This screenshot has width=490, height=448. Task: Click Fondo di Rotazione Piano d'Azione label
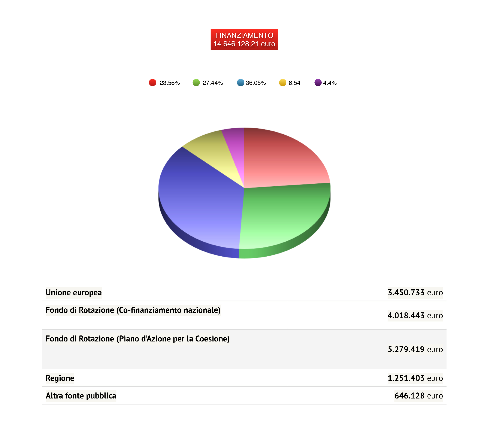point(138,339)
